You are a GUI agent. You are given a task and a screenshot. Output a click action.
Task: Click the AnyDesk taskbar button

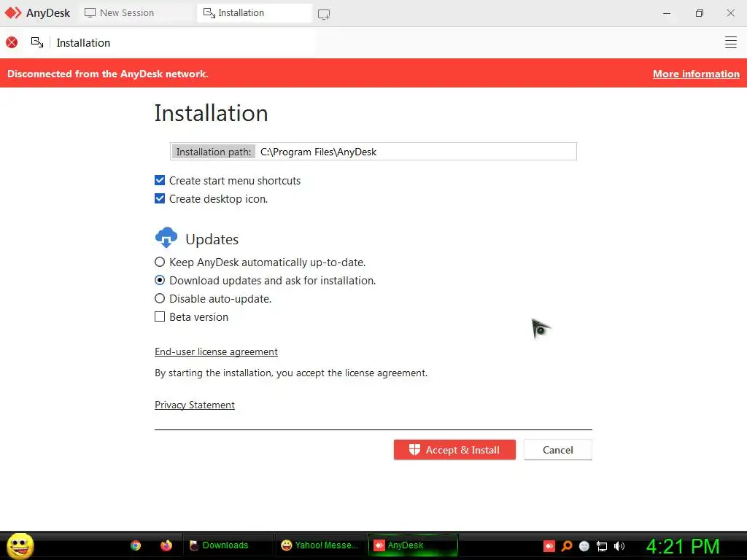point(413,545)
